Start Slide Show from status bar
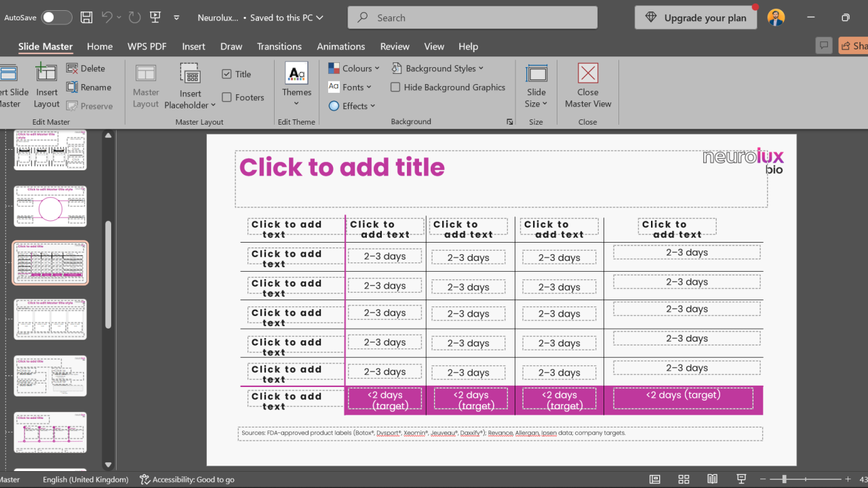The image size is (868, 488). tap(742, 479)
